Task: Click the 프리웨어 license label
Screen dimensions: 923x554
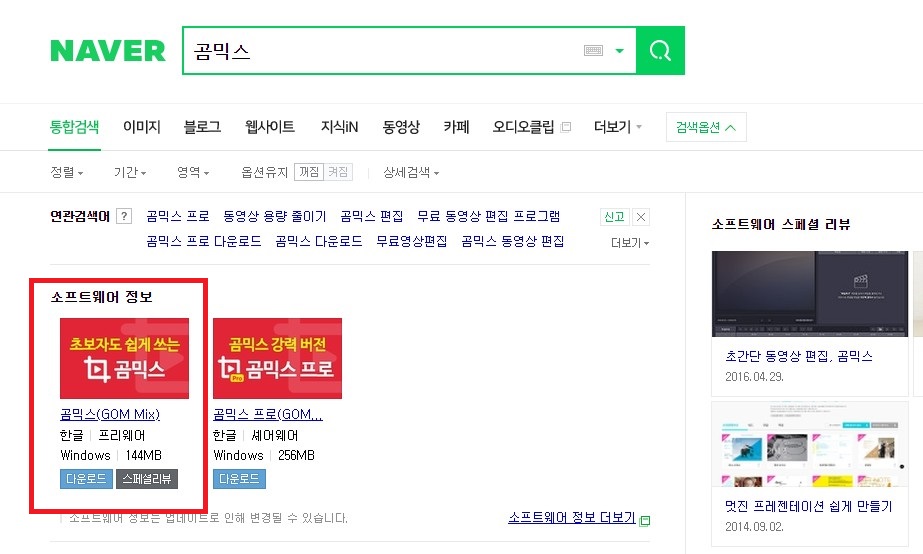Action: (122, 435)
